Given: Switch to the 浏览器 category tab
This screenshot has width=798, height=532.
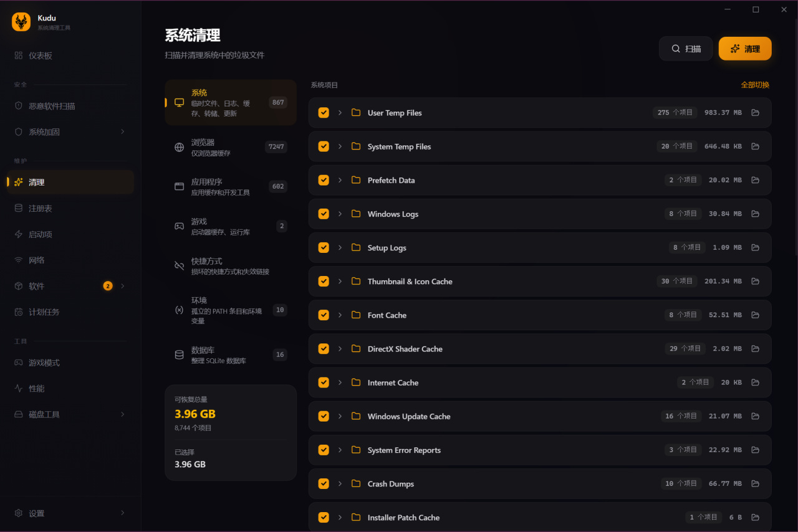Looking at the screenshot, I should click(231, 147).
